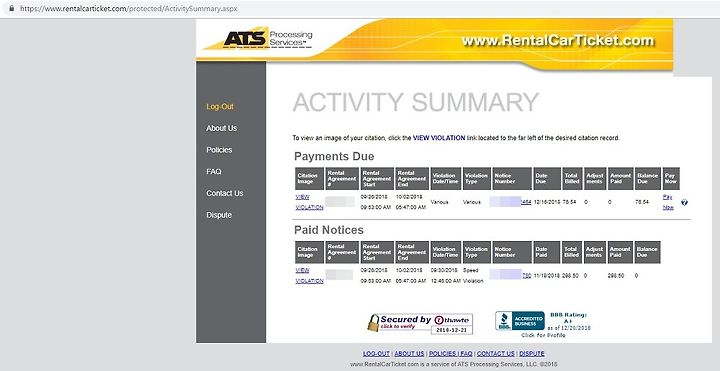Open FAQ from the sidebar
The height and width of the screenshot is (371, 720).
coord(214,171)
